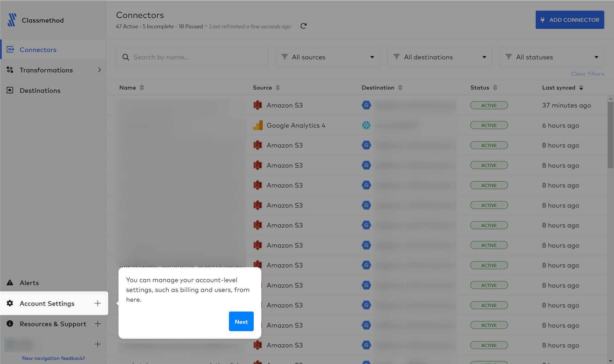Image resolution: width=614 pixels, height=364 pixels.
Task: Click the Status column sort icon
Action: 495,88
